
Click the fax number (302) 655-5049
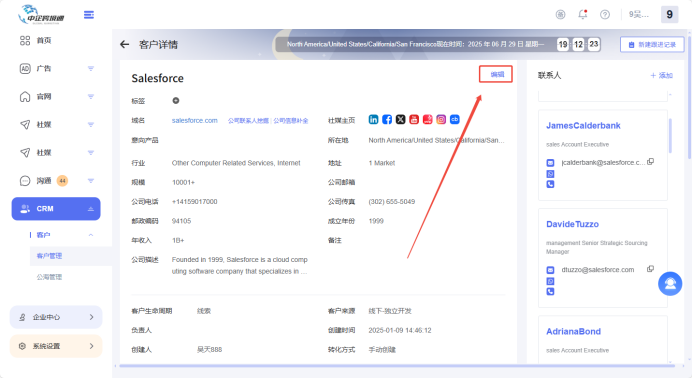coord(392,202)
